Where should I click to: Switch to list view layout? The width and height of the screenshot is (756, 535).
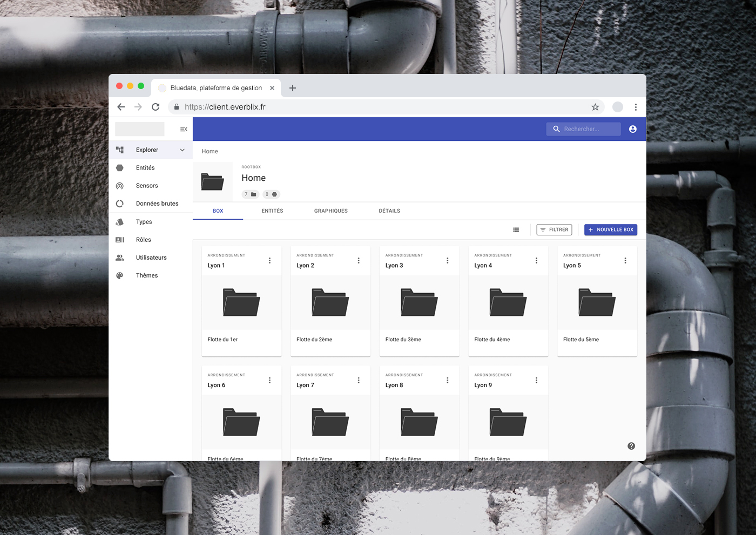click(x=516, y=230)
